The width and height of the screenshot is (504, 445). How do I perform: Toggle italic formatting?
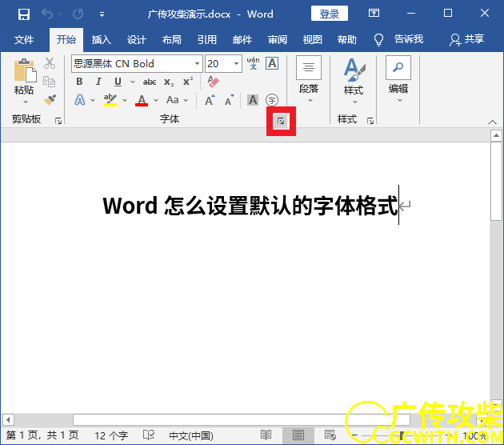(98, 82)
